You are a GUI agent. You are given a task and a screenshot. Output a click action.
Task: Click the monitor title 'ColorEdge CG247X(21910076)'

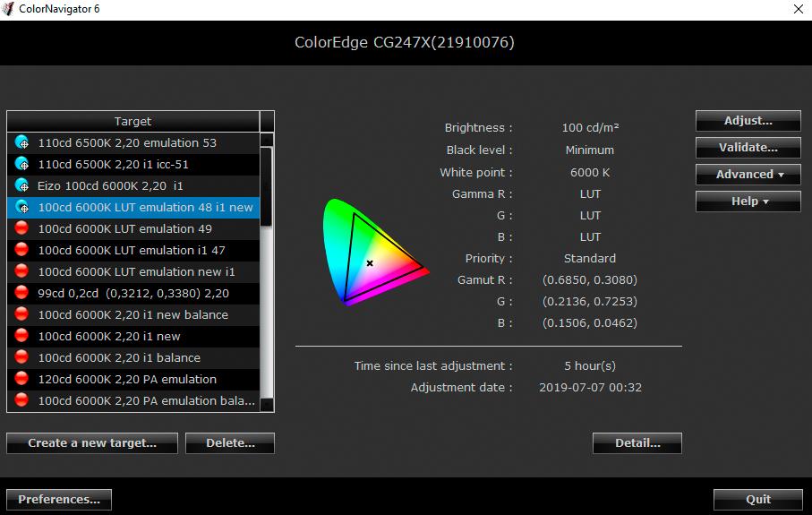405,42
